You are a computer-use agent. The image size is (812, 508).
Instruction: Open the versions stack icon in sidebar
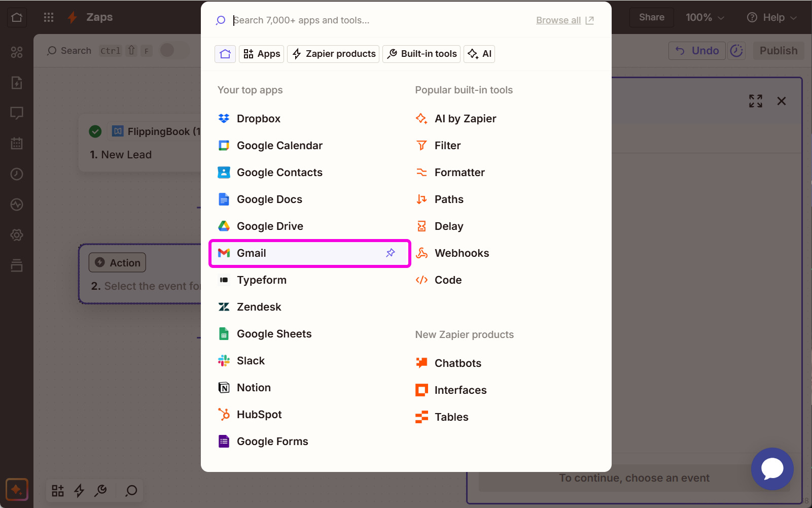17,265
